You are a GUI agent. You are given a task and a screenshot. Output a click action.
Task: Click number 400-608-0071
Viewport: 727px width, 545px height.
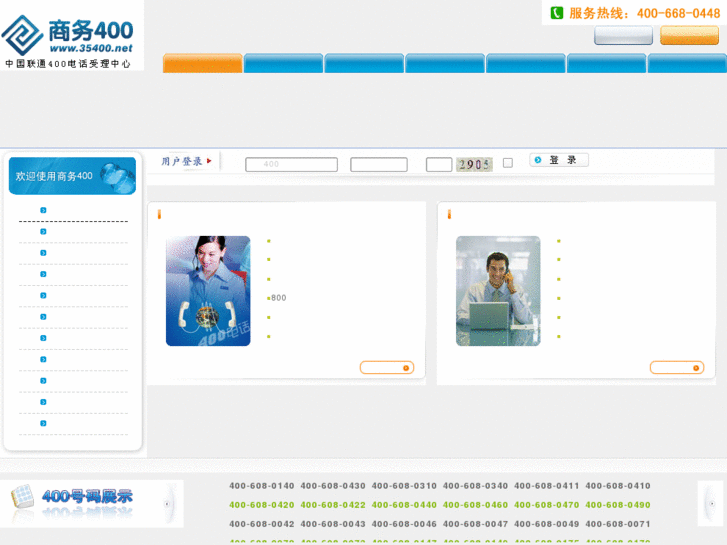point(618,524)
